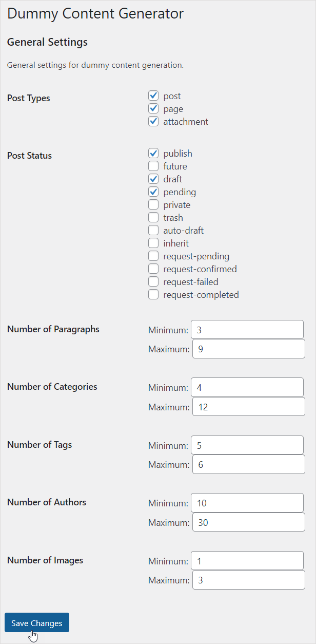316x644 pixels.
Task: Uncheck the post post type
Action: click(x=153, y=96)
